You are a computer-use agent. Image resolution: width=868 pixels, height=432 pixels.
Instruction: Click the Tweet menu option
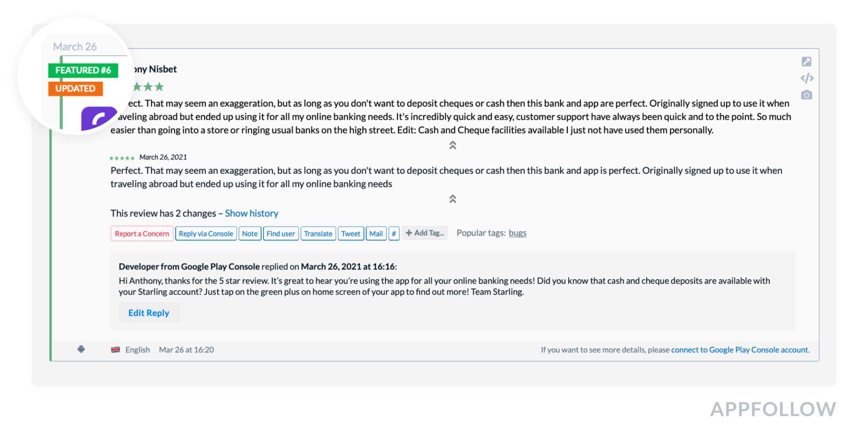tap(351, 233)
